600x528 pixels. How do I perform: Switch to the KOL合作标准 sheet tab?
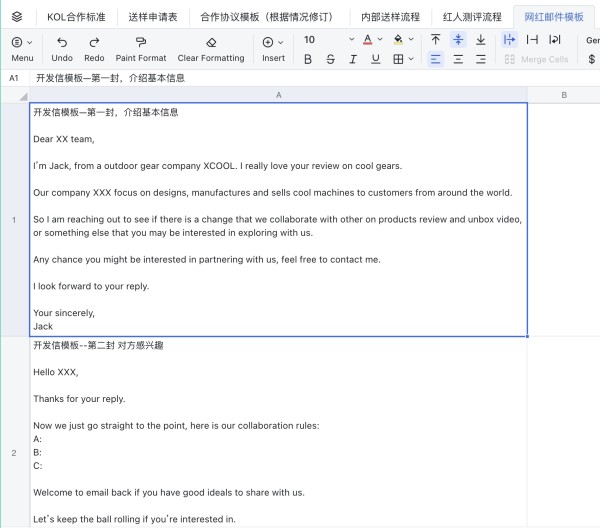76,17
